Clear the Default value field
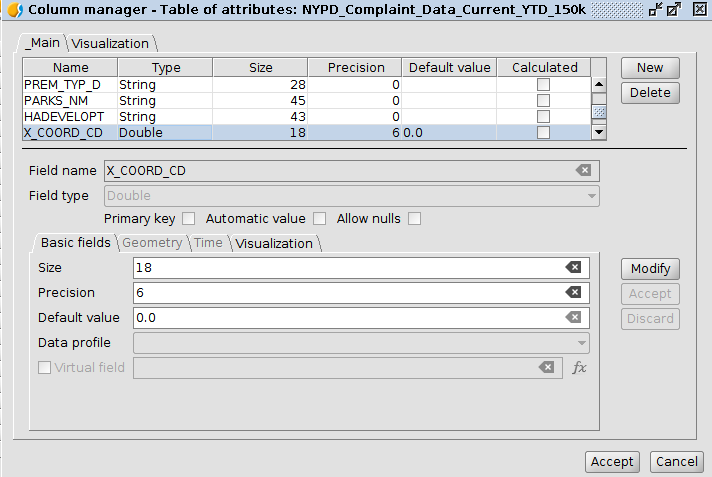 pos(573,318)
